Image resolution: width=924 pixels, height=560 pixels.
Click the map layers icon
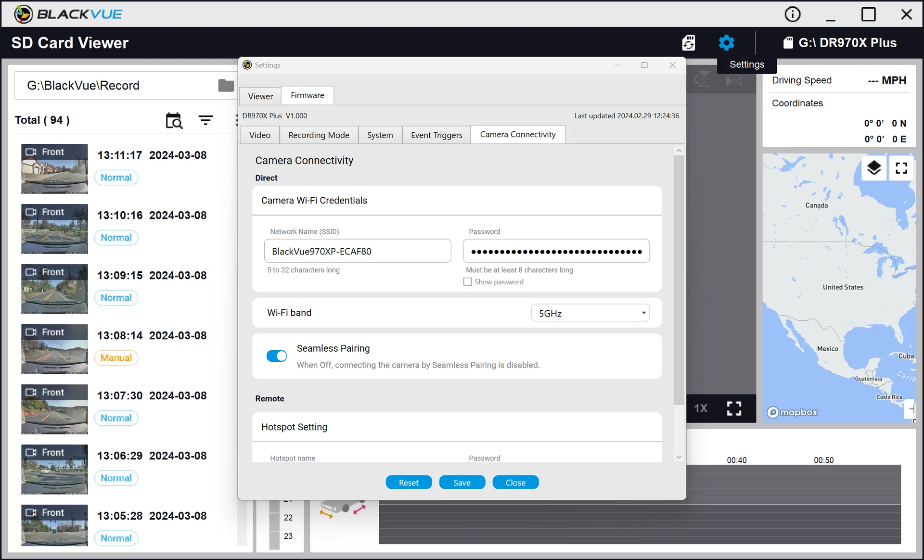pyautogui.click(x=874, y=168)
